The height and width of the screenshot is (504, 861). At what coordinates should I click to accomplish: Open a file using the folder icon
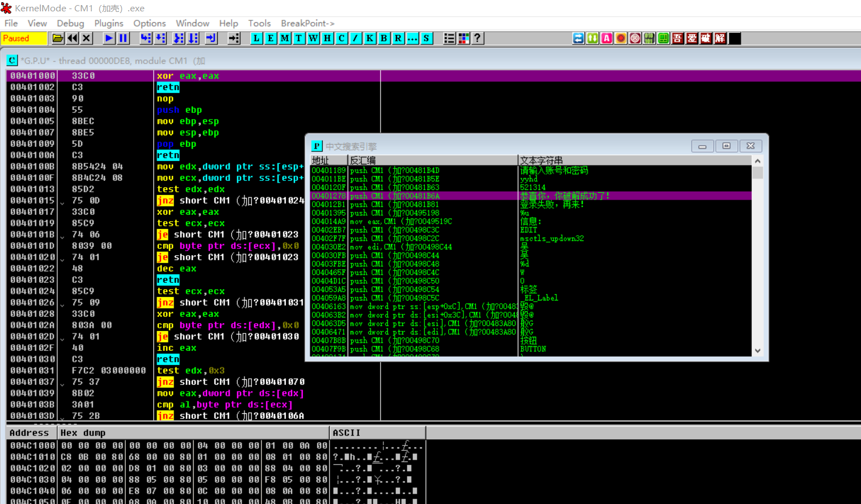click(x=57, y=38)
